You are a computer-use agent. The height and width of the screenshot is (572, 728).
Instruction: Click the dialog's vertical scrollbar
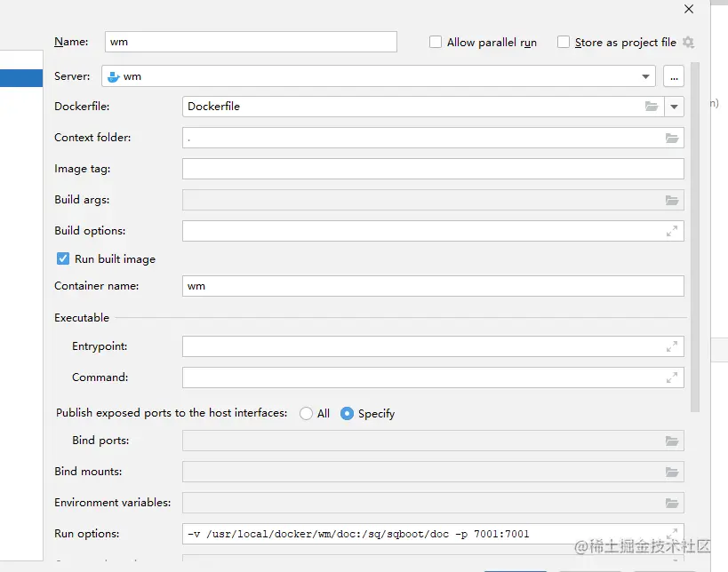click(694, 236)
